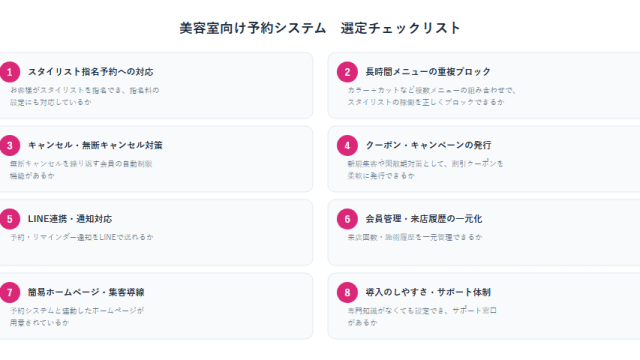Select the pink number 7 badge
640x360 pixels.
pyautogui.click(x=10, y=293)
